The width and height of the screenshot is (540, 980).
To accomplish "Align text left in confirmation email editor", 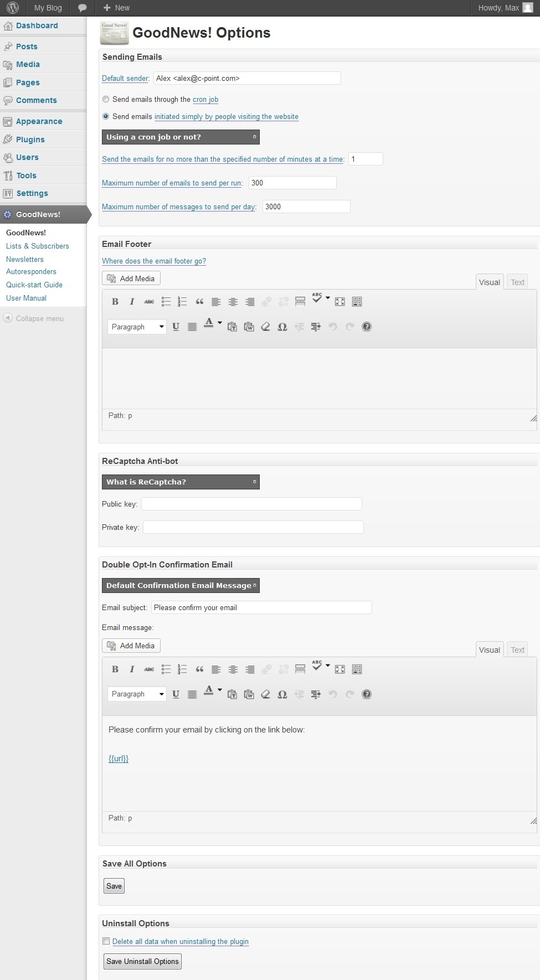I will tap(216, 669).
